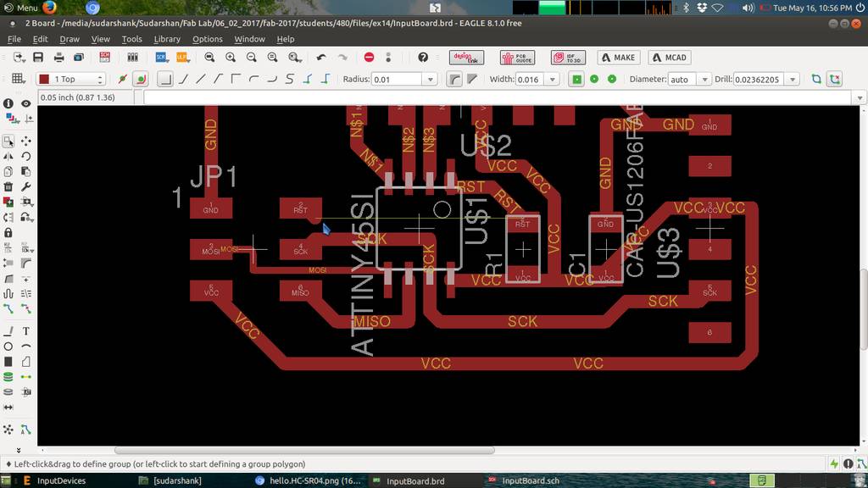Viewport: 868px width, 488px height.
Task: Expand the command line history dropdown
Action: 860,97
